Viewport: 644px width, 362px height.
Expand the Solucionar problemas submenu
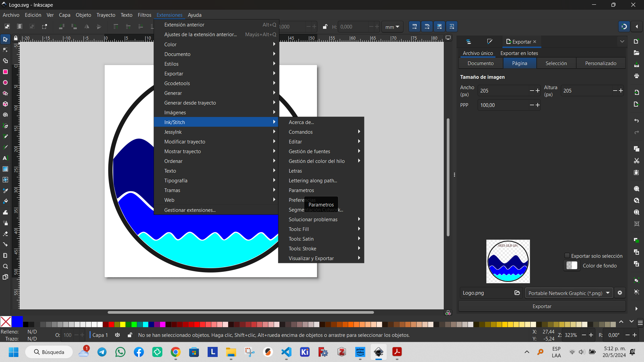point(321,219)
